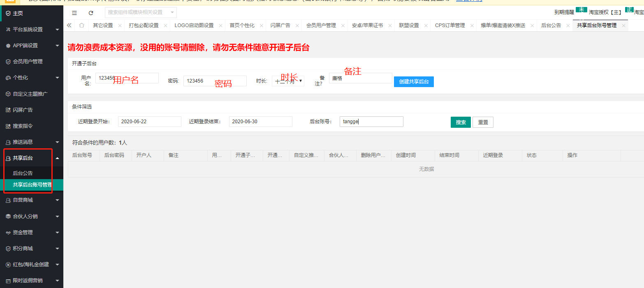644x288 pixels.
Task: Expand 积分商城 sidebar menu arrow
Action: coord(57,249)
